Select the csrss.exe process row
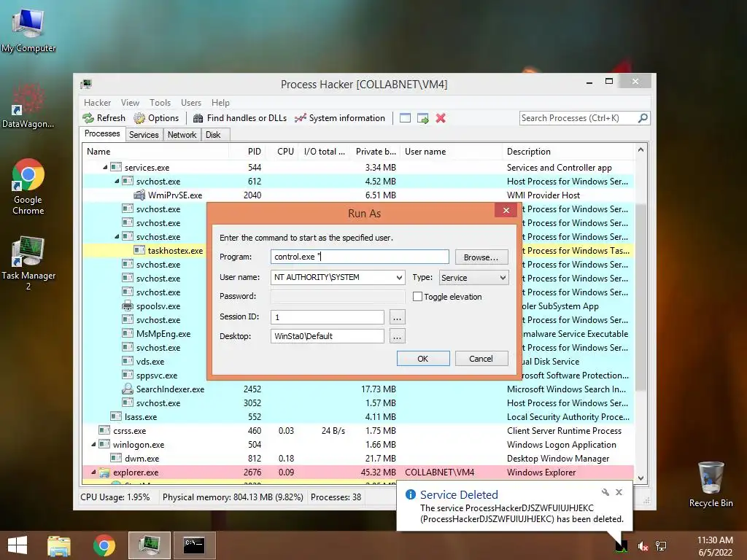The width and height of the screenshot is (747, 560). (x=357, y=430)
